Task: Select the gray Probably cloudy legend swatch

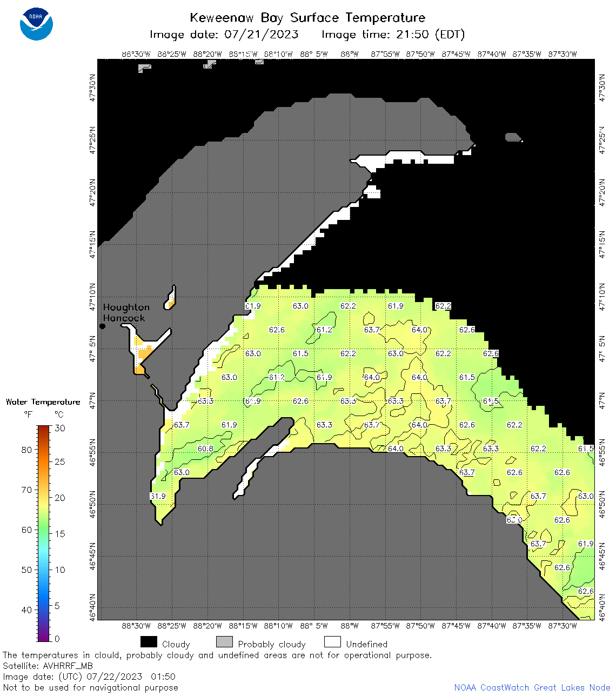Action: coord(224,642)
